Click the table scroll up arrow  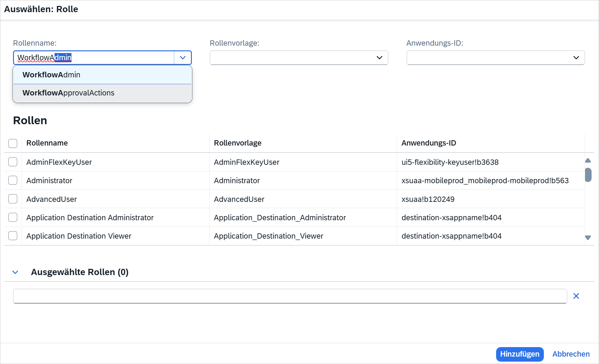click(588, 161)
